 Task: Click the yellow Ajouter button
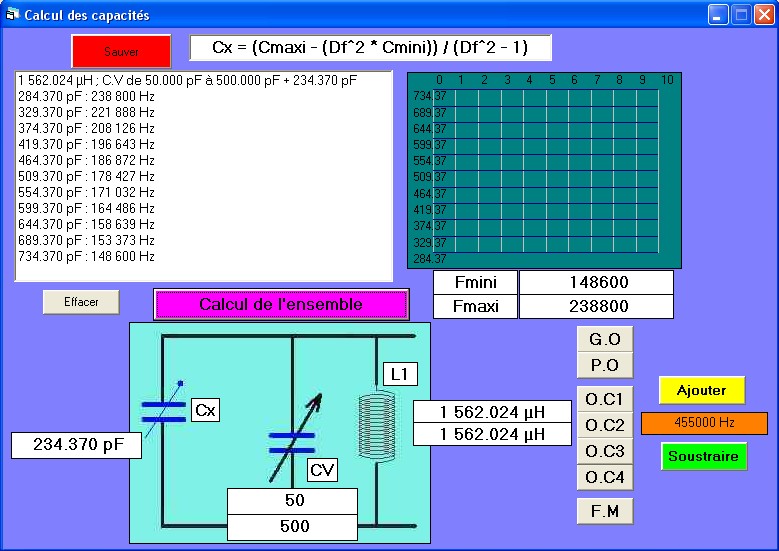point(702,390)
